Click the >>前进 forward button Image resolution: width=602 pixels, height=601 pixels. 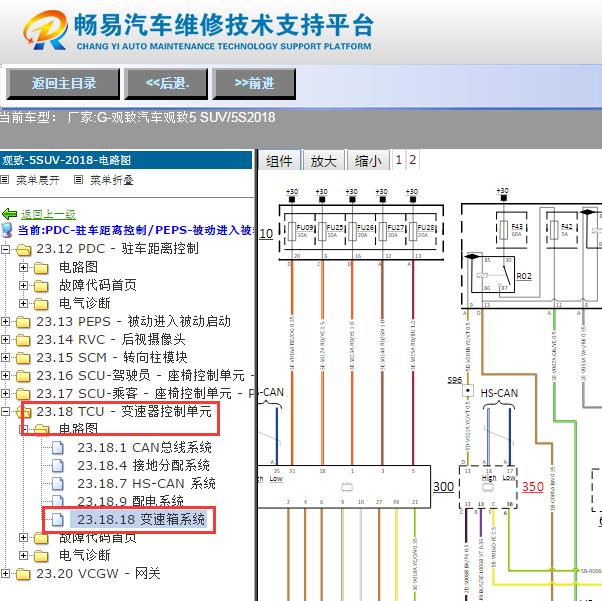tap(254, 83)
